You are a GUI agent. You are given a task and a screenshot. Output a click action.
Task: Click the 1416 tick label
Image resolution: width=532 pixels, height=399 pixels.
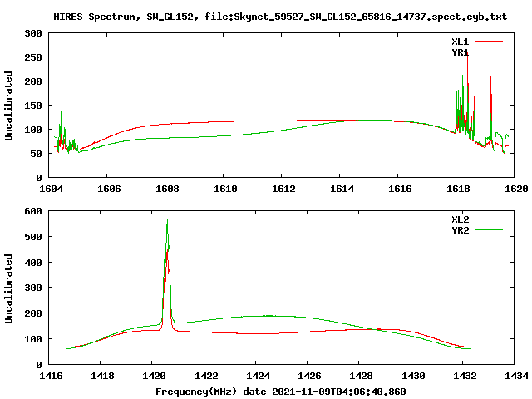pyautogui.click(x=51, y=376)
